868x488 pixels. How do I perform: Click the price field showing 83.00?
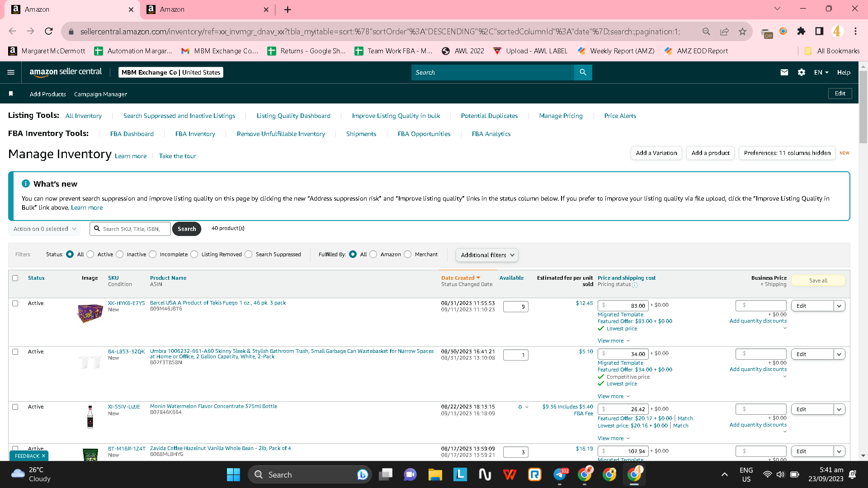tap(623, 306)
